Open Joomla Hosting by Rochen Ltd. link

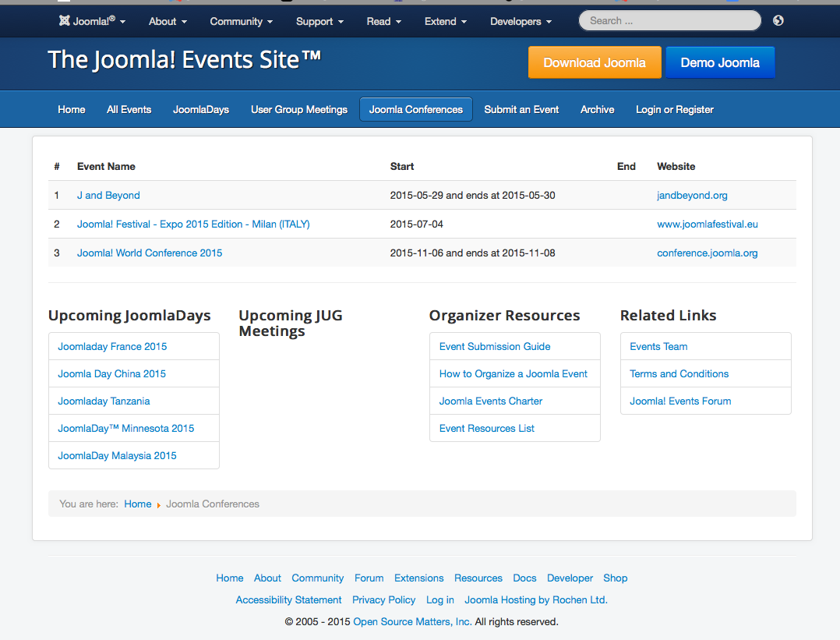[x=536, y=599]
